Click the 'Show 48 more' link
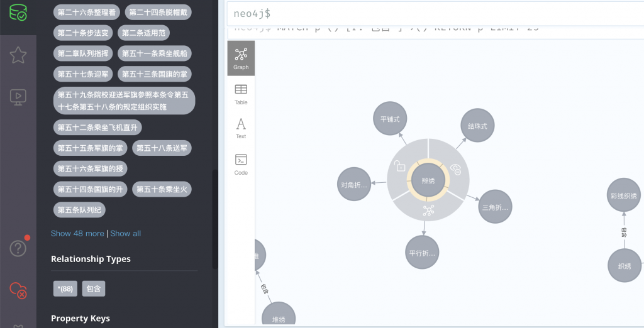Image resolution: width=644 pixels, height=328 pixels. point(77,233)
